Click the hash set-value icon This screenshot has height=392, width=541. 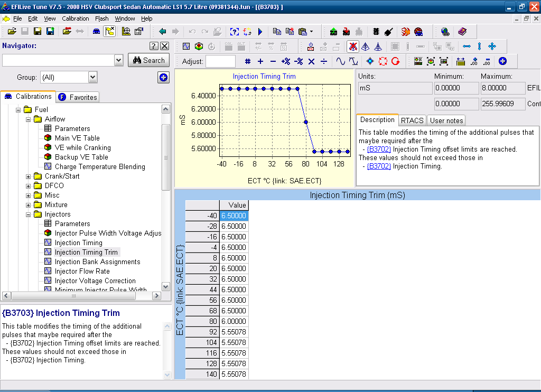pyautogui.click(x=248, y=61)
